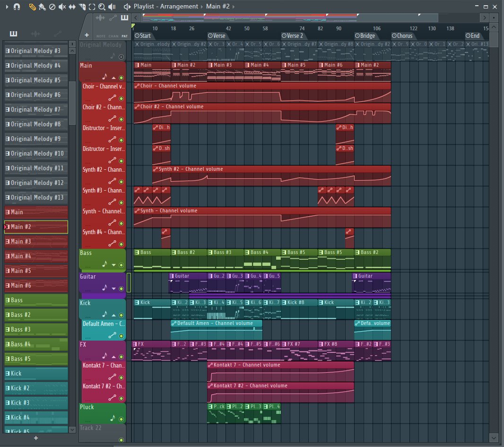Select the PAT track mode label
This screenshot has height=447, width=504.
tap(125, 36)
